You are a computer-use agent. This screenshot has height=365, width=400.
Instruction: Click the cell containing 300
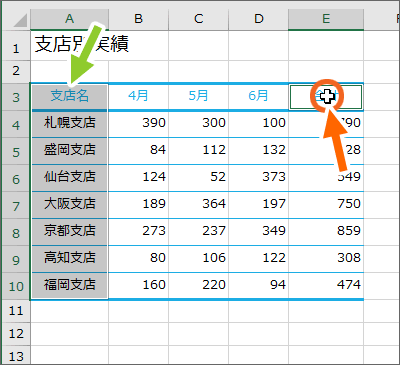[x=199, y=124]
